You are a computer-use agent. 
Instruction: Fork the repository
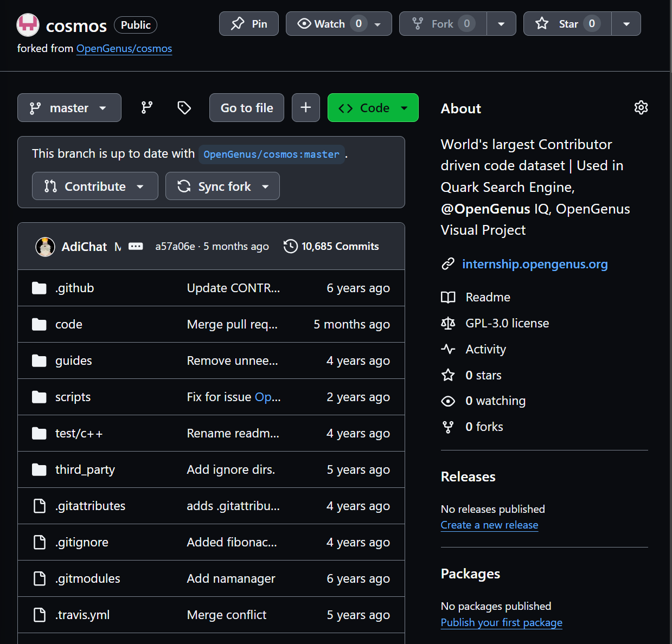pyautogui.click(x=443, y=24)
